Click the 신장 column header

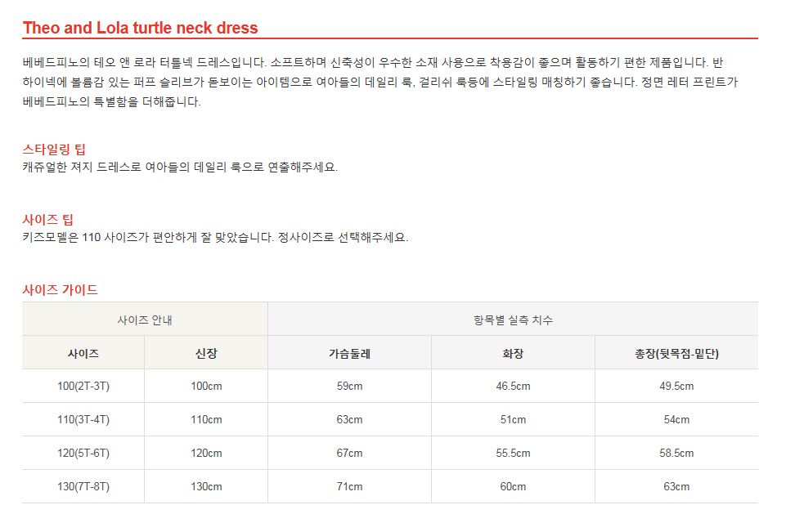[x=206, y=353]
